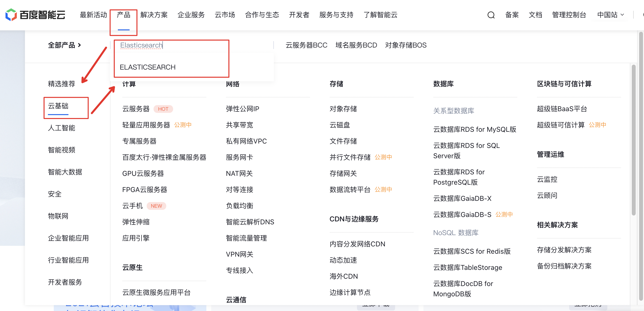
Task: Select 人工智能 category
Action: tap(62, 128)
